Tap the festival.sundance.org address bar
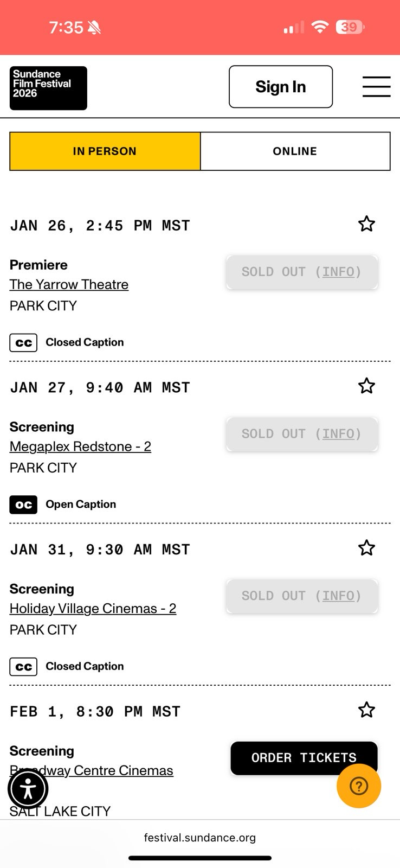Viewport: 400px width, 868px height. [x=199, y=838]
